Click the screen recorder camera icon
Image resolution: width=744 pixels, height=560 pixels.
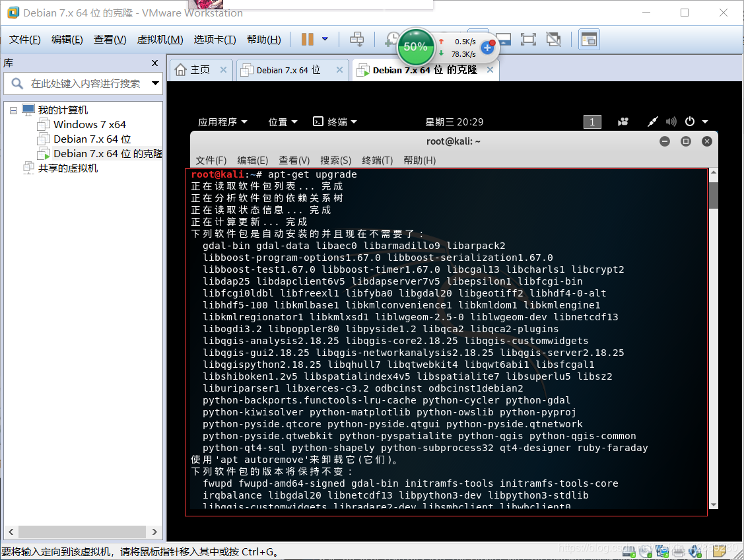pos(623,122)
